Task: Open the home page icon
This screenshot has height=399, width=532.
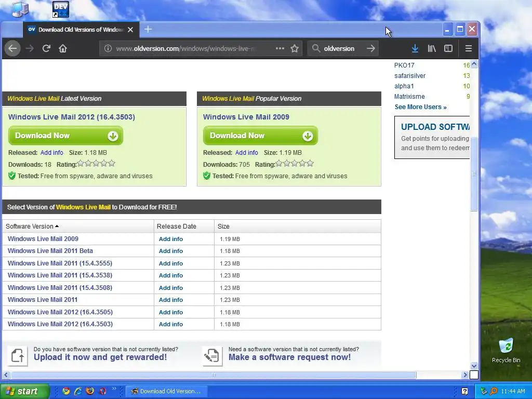Action: pos(63,48)
